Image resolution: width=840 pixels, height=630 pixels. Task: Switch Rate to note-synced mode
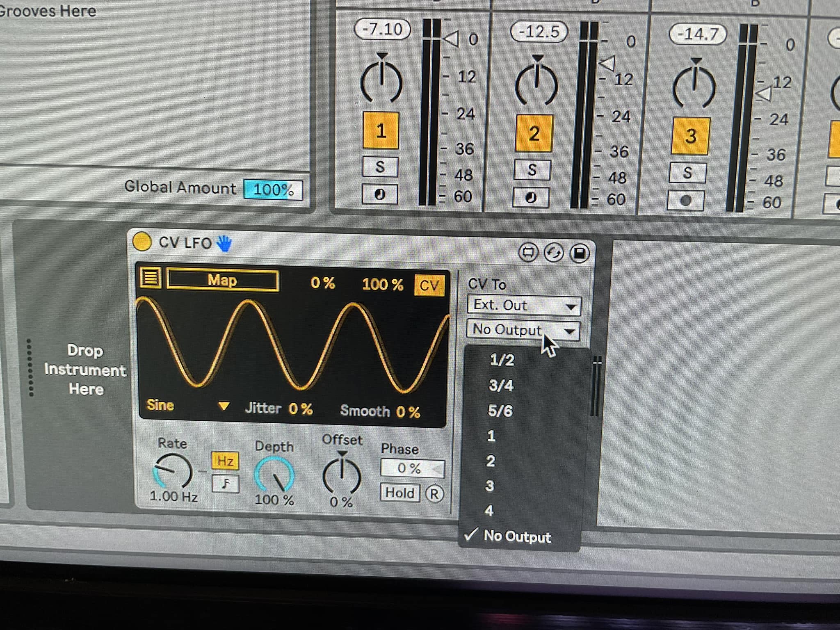225,484
